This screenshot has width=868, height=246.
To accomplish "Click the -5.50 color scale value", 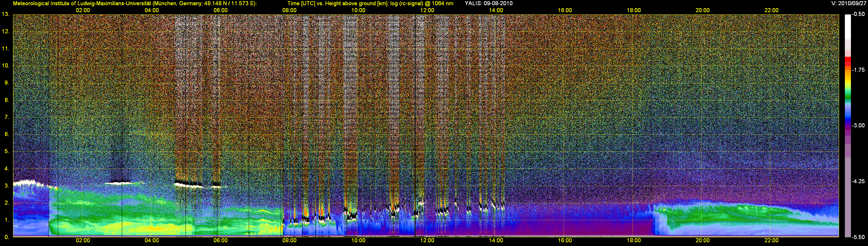I will (858, 237).
